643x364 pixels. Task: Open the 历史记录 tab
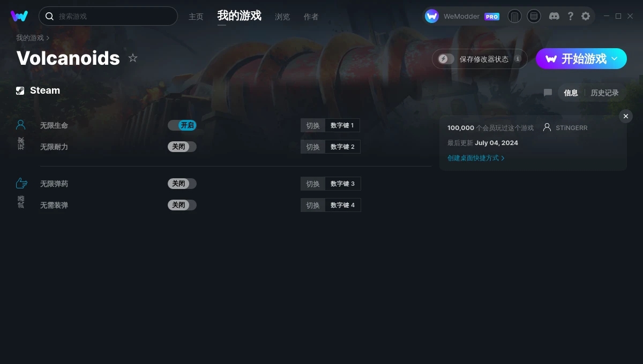[x=604, y=93]
